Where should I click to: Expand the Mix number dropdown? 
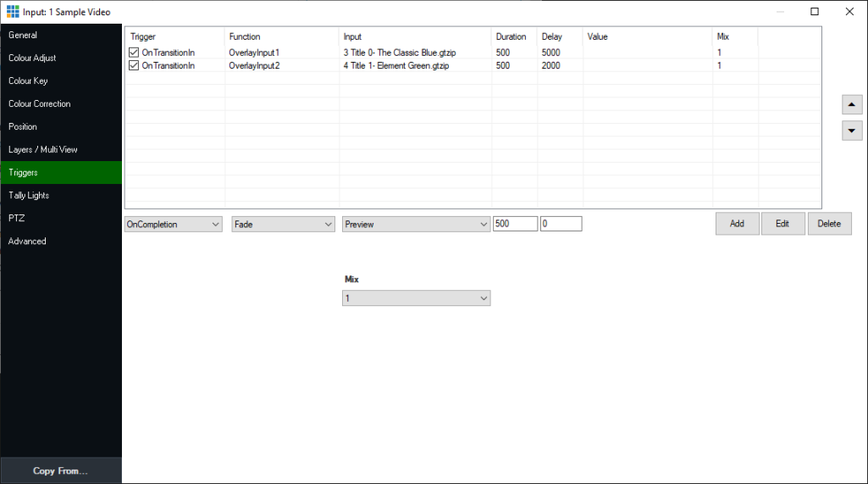coord(416,298)
